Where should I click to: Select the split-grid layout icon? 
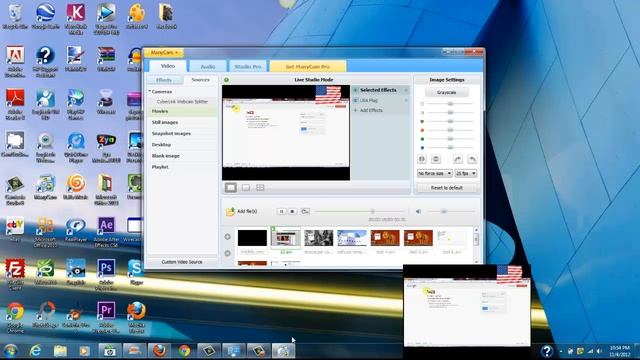[260, 187]
